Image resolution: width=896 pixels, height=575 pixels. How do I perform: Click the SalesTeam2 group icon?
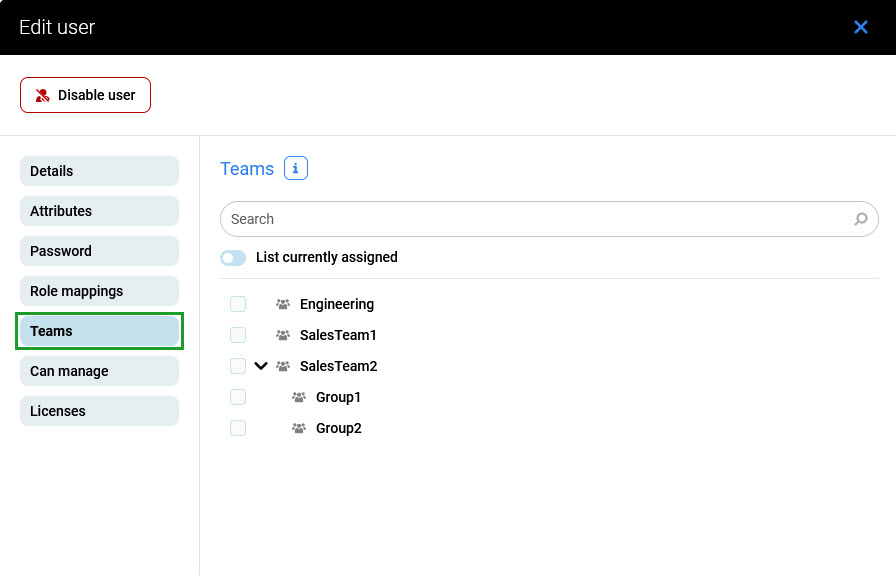pyautogui.click(x=283, y=366)
